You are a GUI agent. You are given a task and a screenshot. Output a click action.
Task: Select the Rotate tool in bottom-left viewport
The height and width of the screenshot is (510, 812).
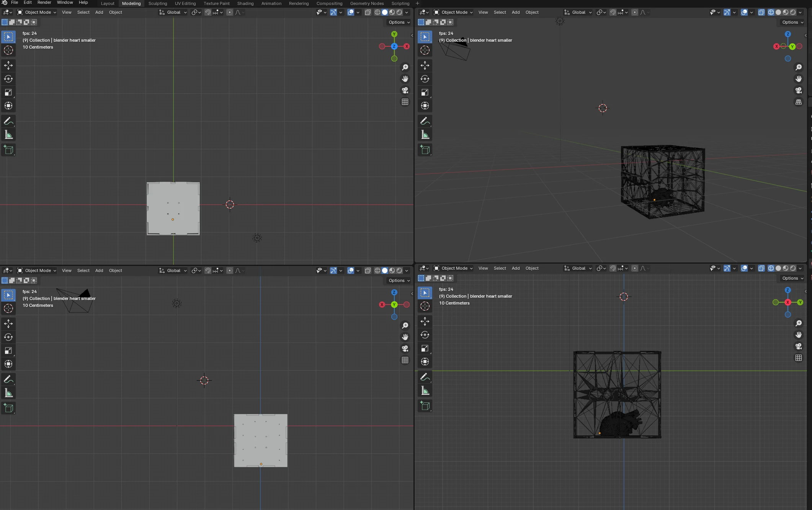point(8,337)
